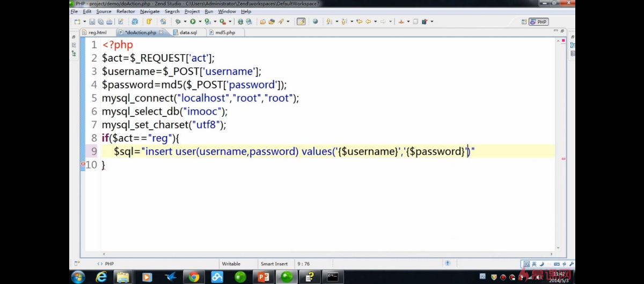
Task: Open the Help menu
Action: [246, 11]
